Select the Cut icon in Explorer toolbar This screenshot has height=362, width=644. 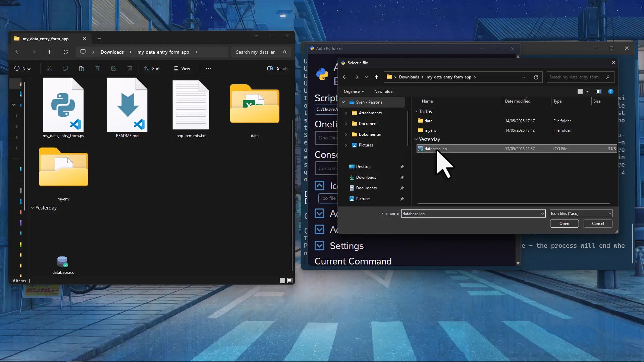pyautogui.click(x=49, y=68)
